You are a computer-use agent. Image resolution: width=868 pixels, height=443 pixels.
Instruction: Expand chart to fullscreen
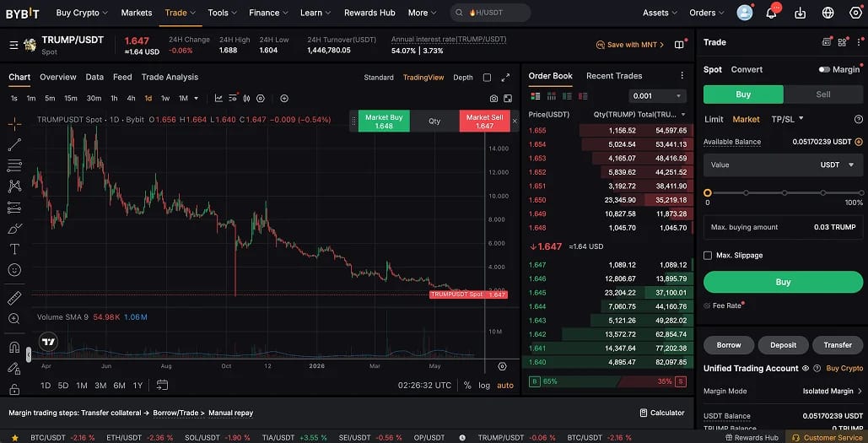(505, 78)
